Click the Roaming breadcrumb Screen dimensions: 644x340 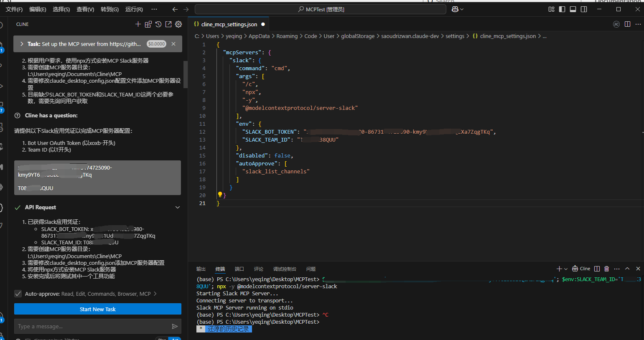pyautogui.click(x=287, y=36)
